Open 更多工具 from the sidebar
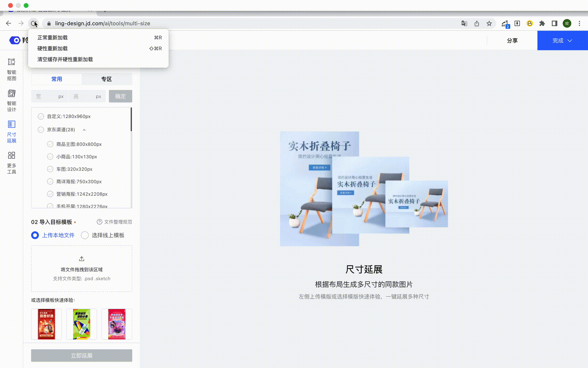588x368 pixels. tap(11, 163)
